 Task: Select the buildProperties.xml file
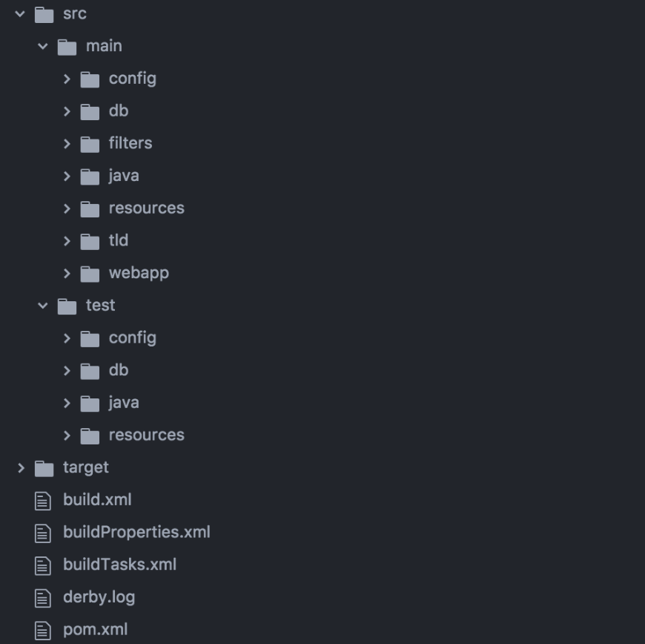(136, 532)
